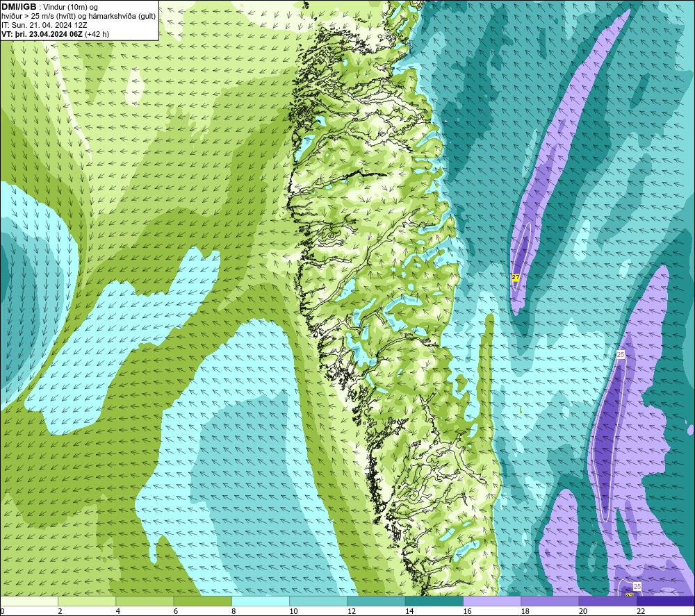This screenshot has width=695, height=616.
Task: Click the legend tick label 4
Action: 118,611
